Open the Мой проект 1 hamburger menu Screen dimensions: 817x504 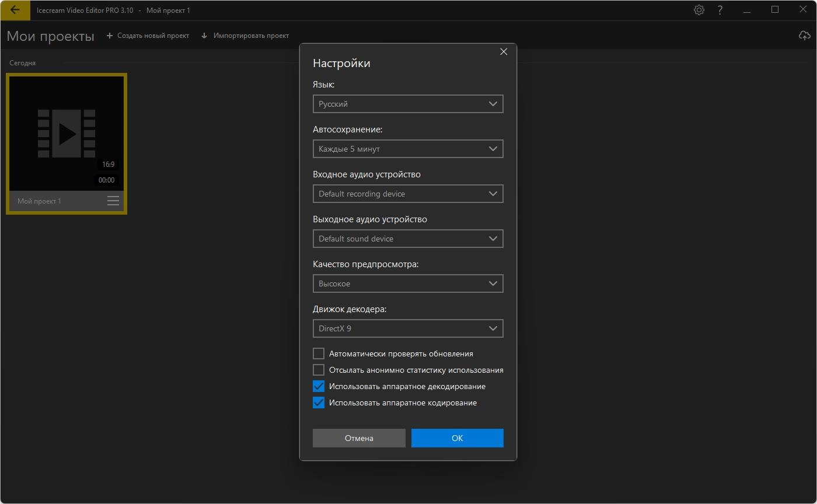(x=113, y=201)
